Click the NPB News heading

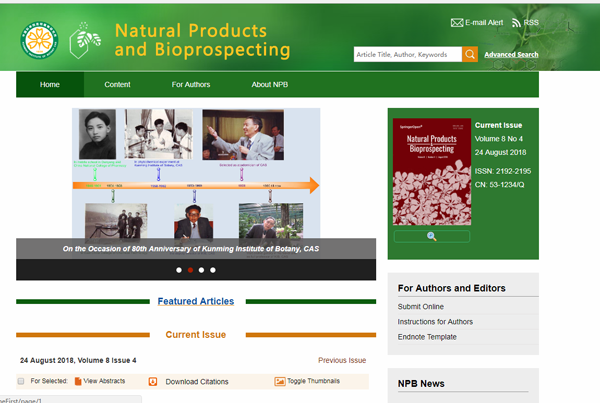pos(421,384)
